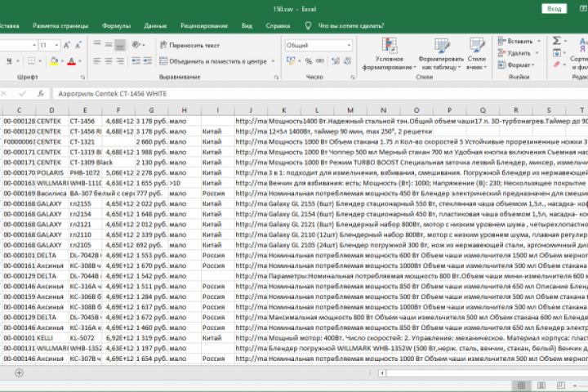Click the Fill down icon in editing group
This screenshot has height=392, width=588.
[557, 53]
